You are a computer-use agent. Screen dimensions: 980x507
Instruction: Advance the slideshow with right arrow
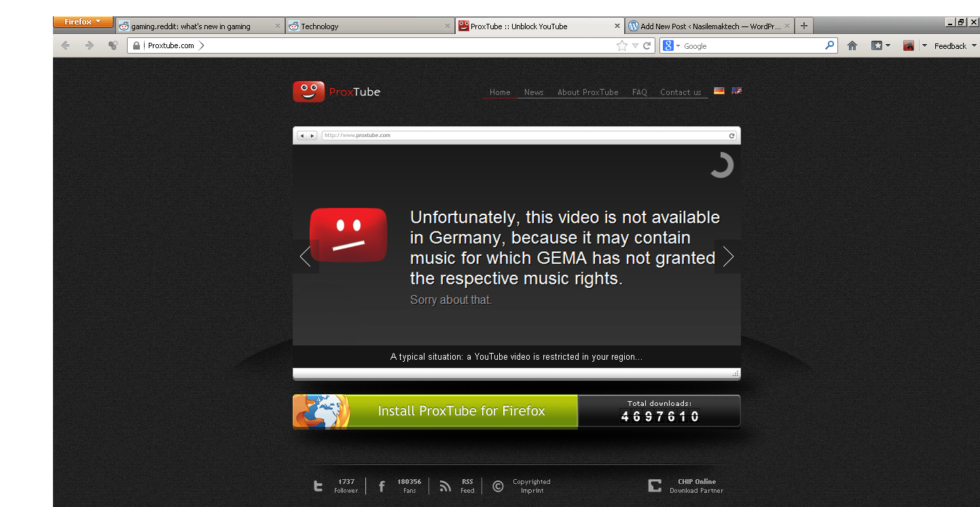pyautogui.click(x=728, y=257)
